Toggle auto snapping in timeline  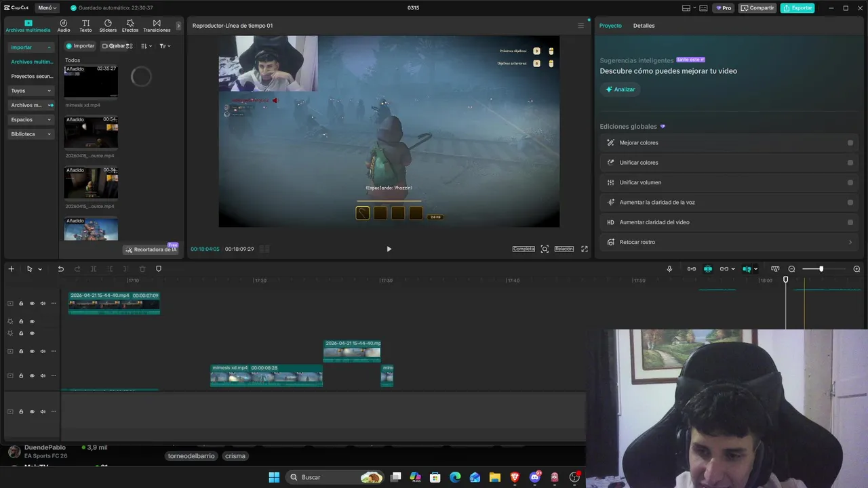coord(708,269)
